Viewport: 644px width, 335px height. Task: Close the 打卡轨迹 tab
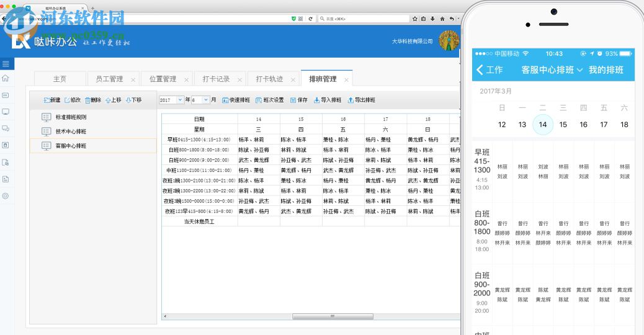[293, 79]
